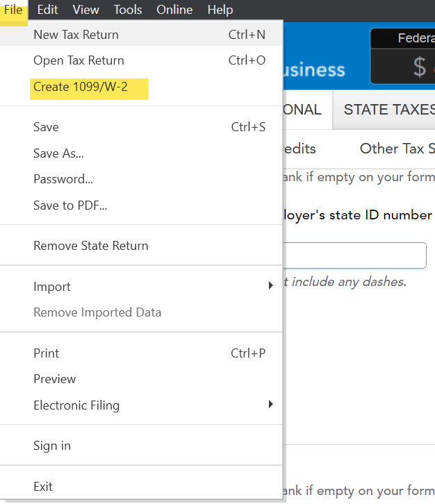Open the Online menu

coord(174,10)
